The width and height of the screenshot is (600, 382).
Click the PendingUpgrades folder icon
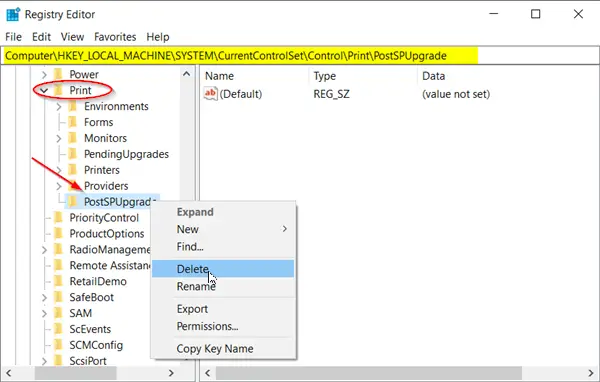coord(73,154)
